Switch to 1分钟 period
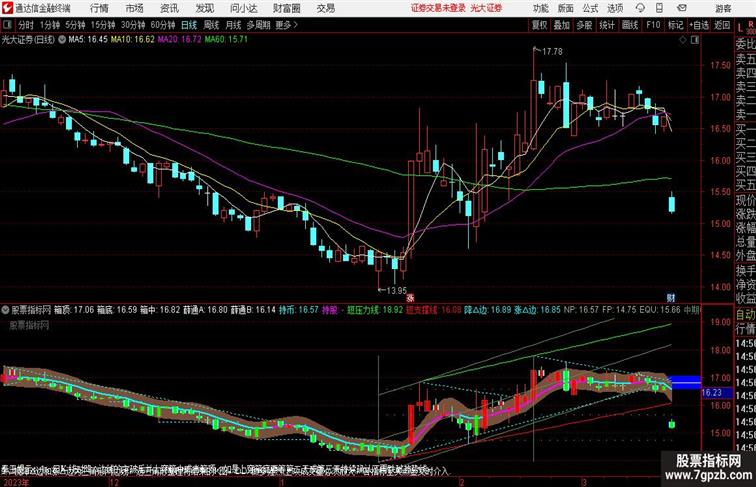The width and height of the screenshot is (756, 487). click(50, 25)
